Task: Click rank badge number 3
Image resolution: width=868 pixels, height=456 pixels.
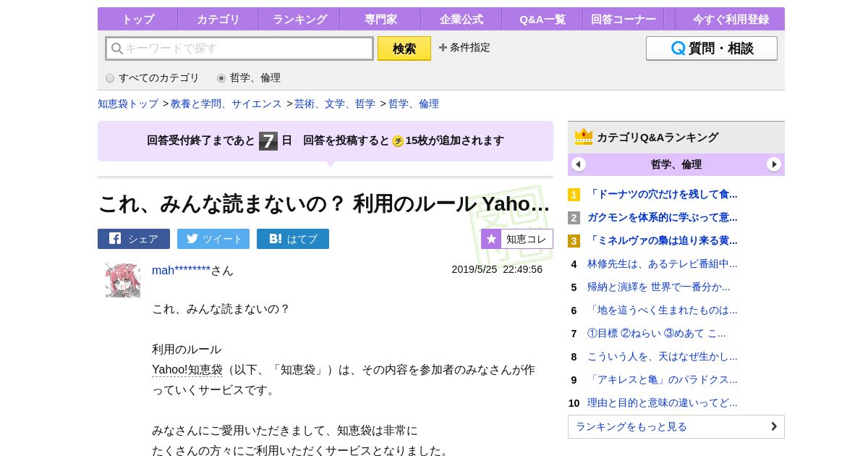Action: pos(574,241)
